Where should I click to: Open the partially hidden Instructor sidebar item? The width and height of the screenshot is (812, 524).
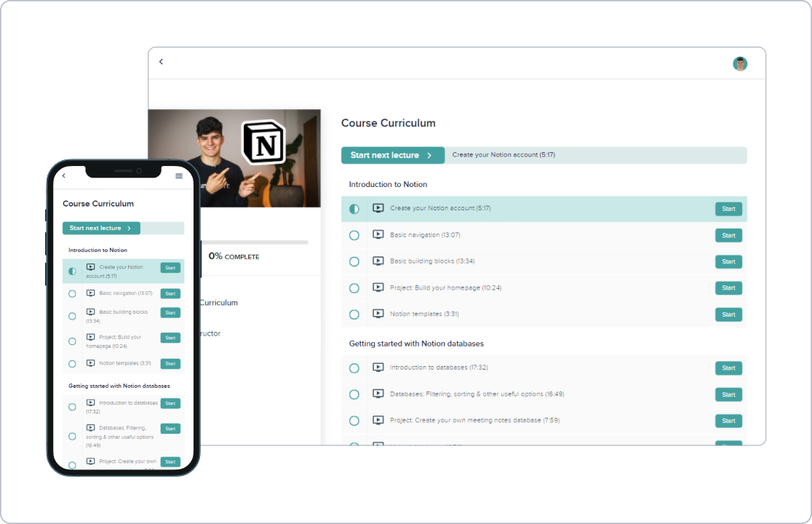pyautogui.click(x=210, y=333)
